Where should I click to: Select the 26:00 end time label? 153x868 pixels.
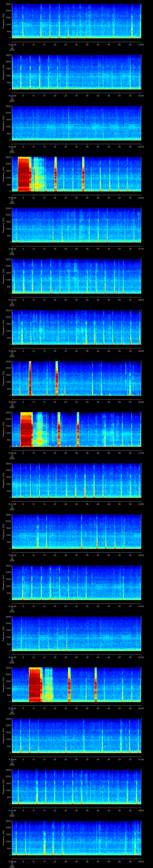point(141,198)
